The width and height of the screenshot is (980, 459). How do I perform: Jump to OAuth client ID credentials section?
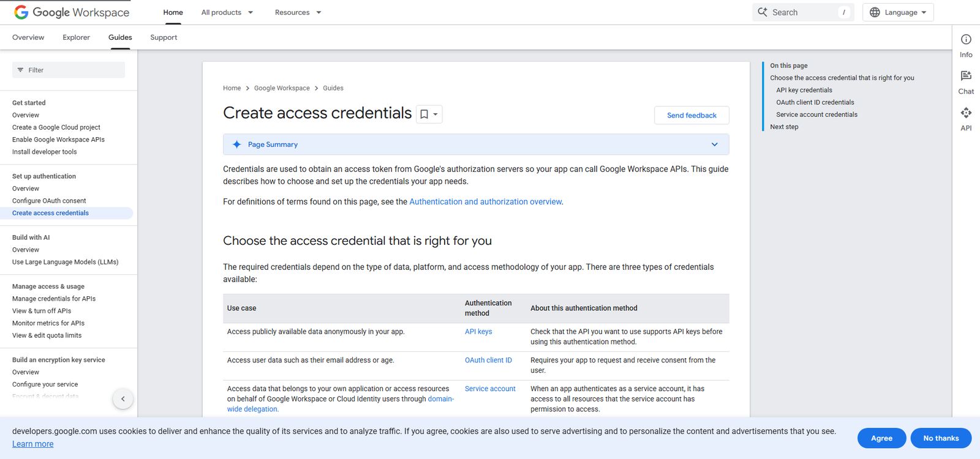[815, 102]
